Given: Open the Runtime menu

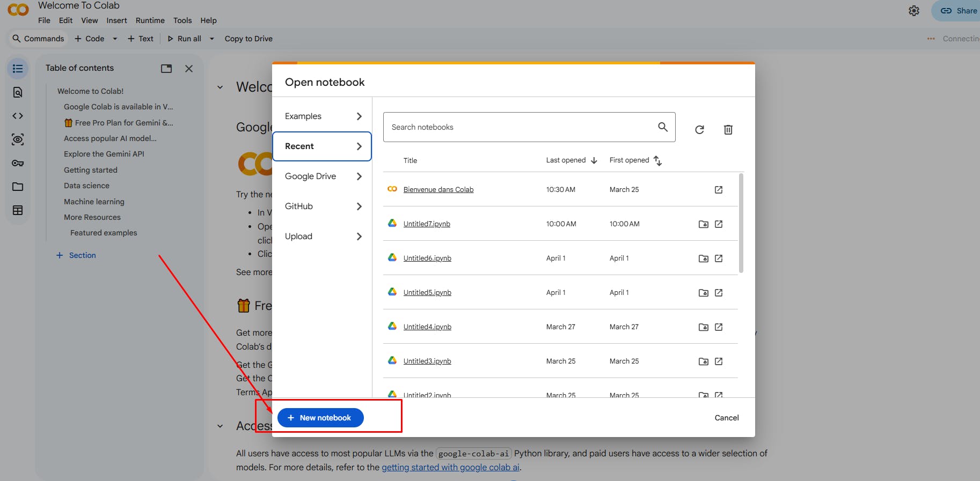Looking at the screenshot, I should point(150,20).
